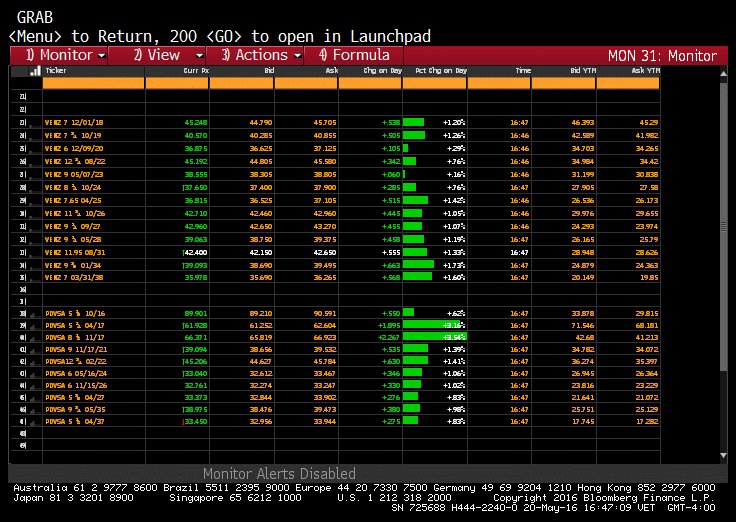Viewport: 736px width, 522px height.
Task: Click the Ask YTM column header
Action: (646, 71)
